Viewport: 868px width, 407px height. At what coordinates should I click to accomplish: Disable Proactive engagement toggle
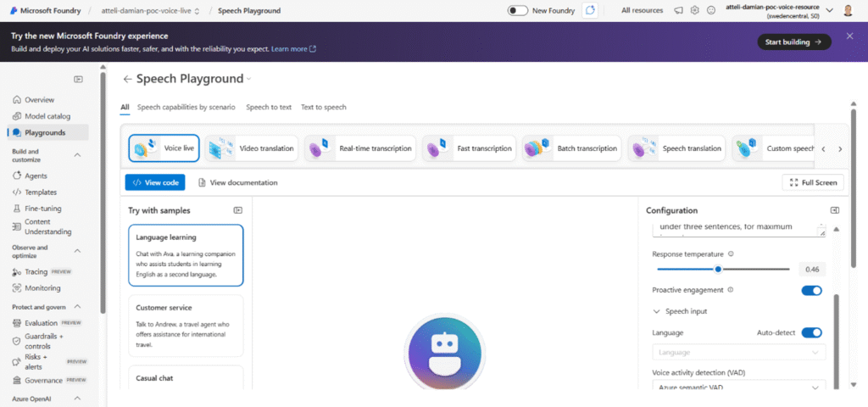[811, 290]
